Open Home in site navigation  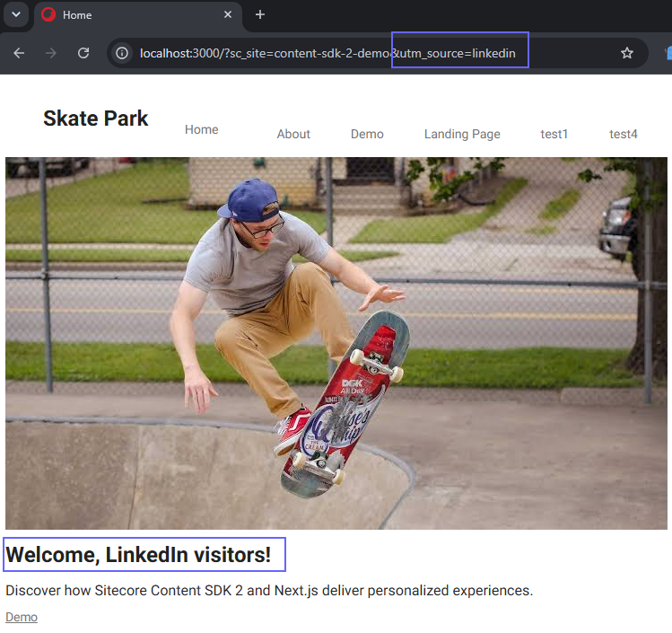click(x=202, y=129)
